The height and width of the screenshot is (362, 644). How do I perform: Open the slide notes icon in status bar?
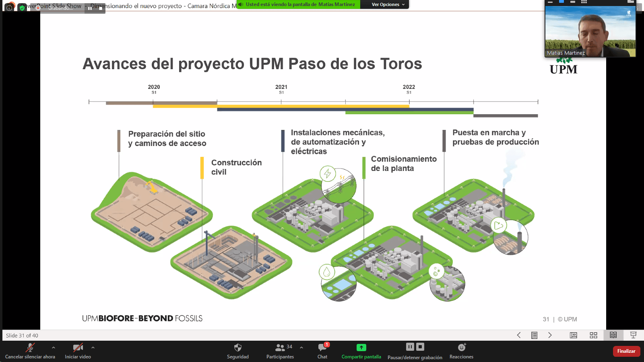[x=534, y=335]
